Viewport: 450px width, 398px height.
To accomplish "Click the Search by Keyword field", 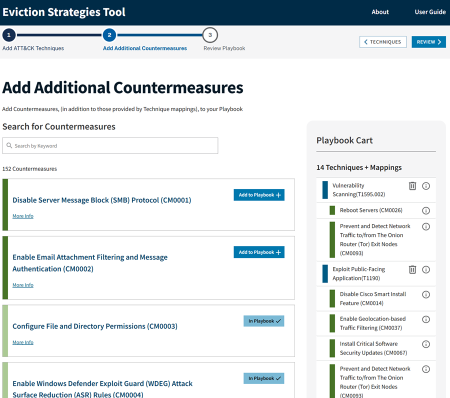I will (x=110, y=146).
